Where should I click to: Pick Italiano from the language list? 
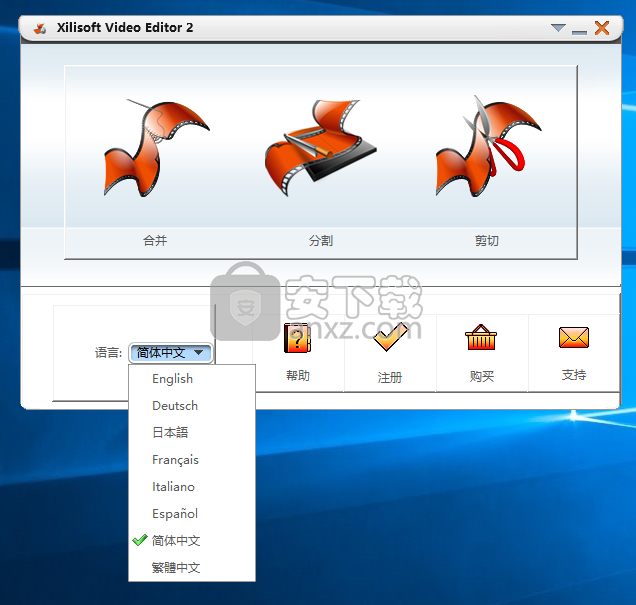coord(192,487)
